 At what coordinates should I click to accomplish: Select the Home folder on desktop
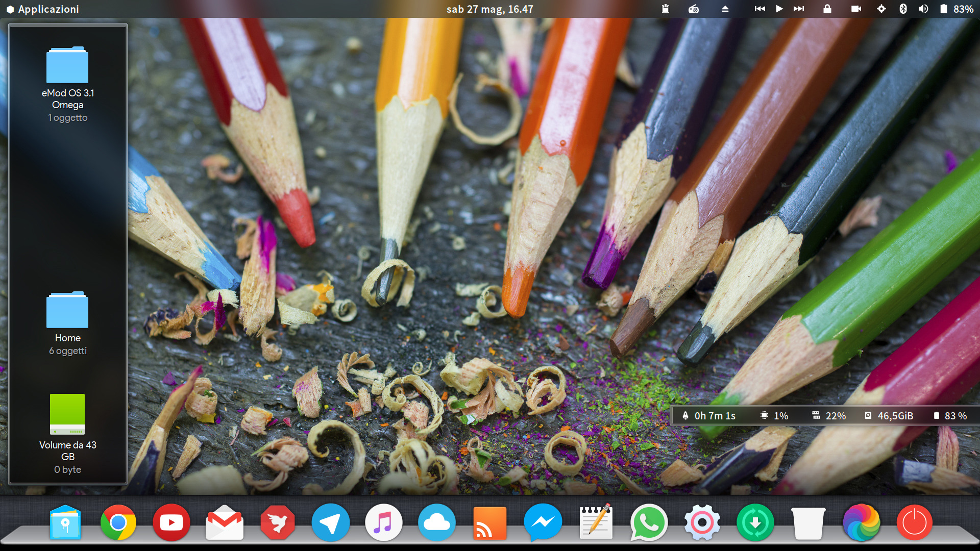tap(67, 310)
